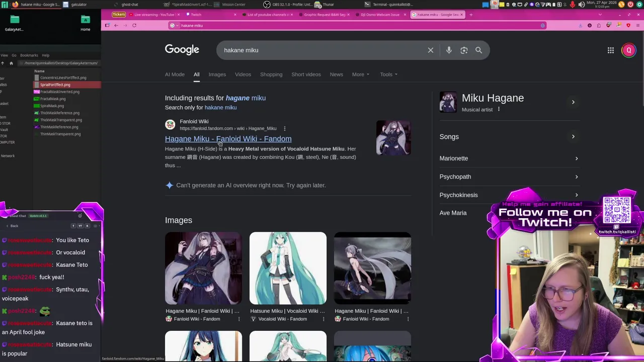
Task: Open the Psychopath song entry
Action: coord(509,176)
